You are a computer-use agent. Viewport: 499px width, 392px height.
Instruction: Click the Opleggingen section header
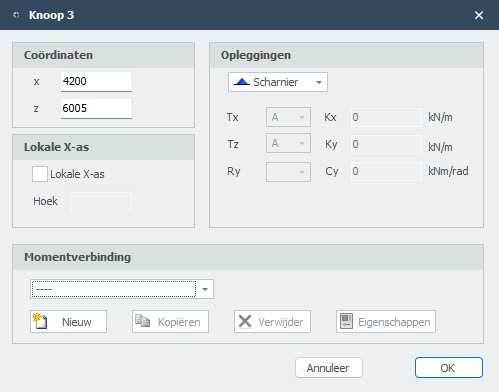[346, 55]
